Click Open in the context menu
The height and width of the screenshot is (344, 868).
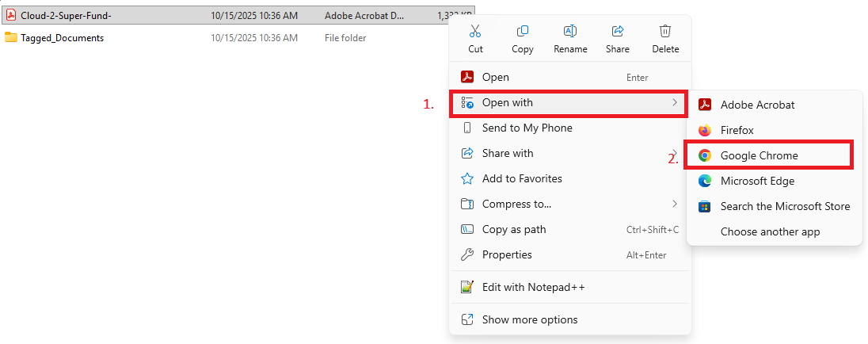[x=496, y=77]
